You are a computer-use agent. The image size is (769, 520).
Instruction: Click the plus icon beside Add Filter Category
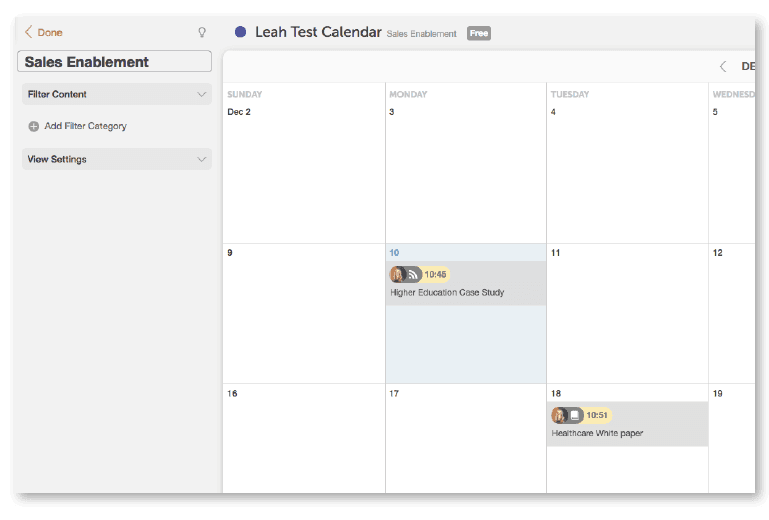click(x=34, y=127)
